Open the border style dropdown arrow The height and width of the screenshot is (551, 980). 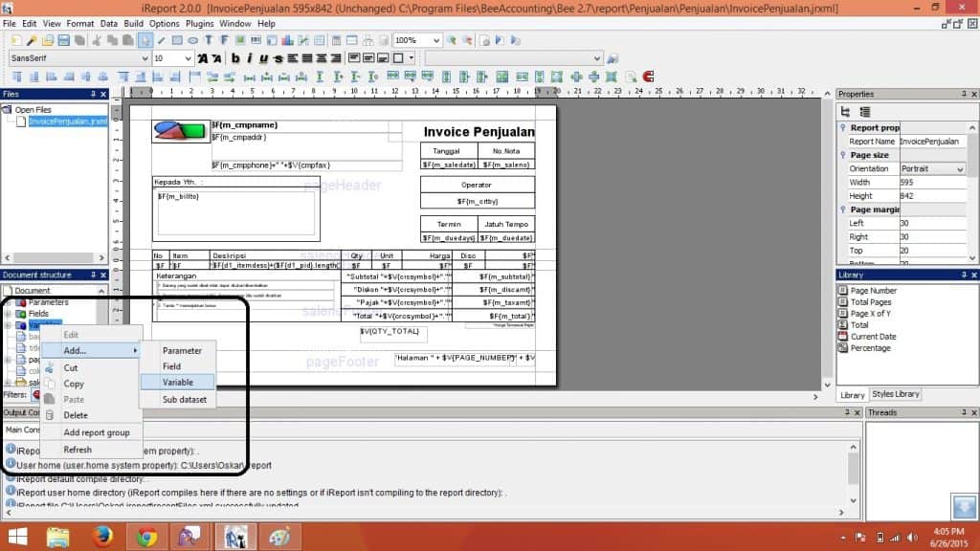click(x=412, y=58)
